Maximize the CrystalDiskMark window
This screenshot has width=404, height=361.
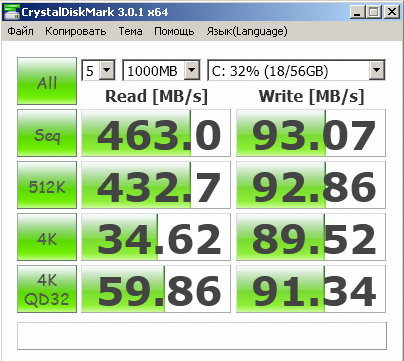click(x=374, y=13)
